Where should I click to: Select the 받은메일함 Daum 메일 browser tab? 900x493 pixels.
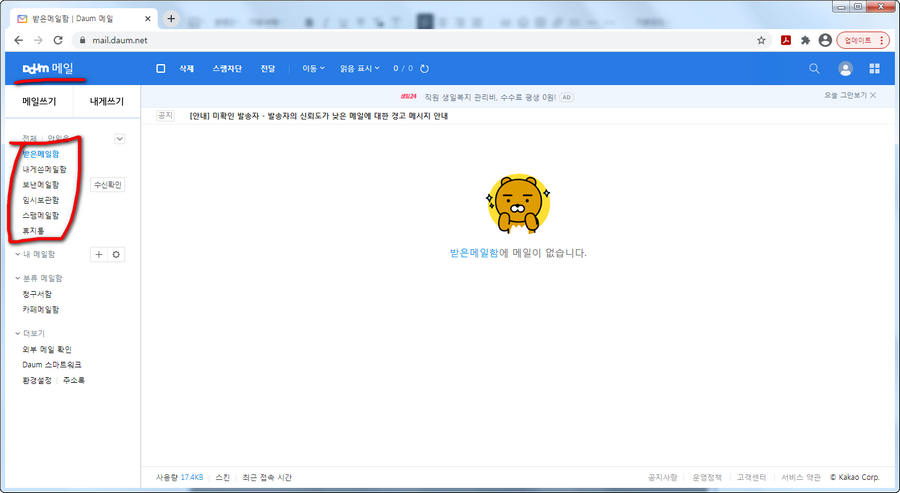[83, 19]
